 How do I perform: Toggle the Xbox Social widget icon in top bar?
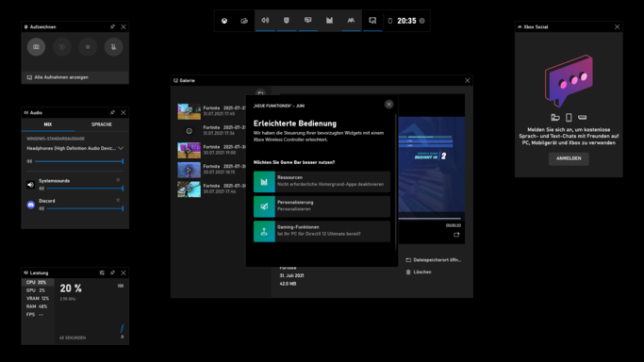pos(351,20)
